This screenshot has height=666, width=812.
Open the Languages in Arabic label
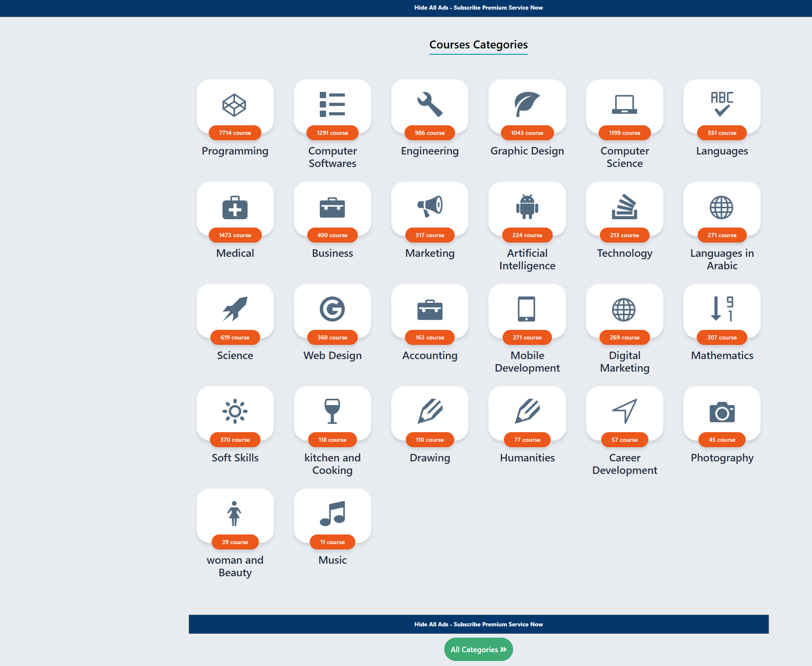click(x=722, y=259)
